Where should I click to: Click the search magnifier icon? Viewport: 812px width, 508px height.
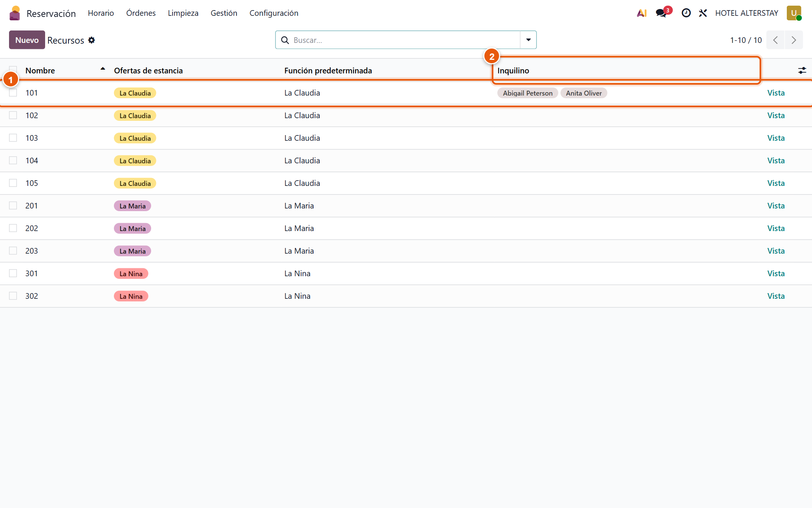pyautogui.click(x=285, y=40)
